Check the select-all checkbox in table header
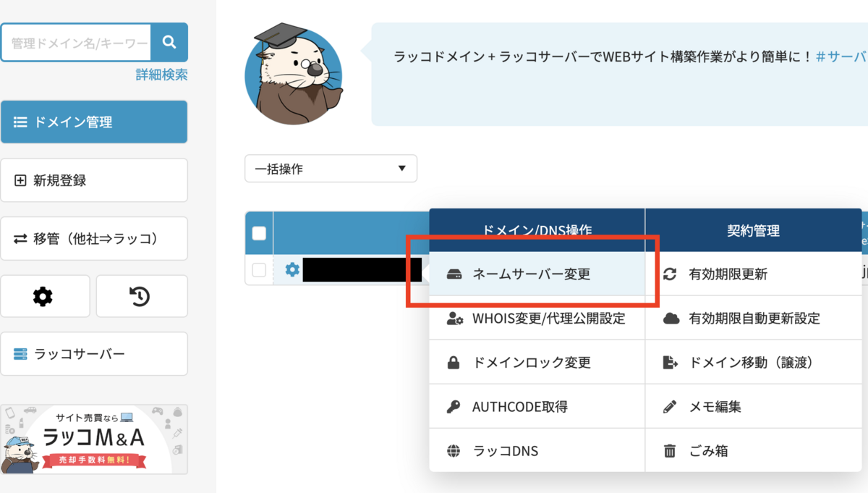 [258, 233]
